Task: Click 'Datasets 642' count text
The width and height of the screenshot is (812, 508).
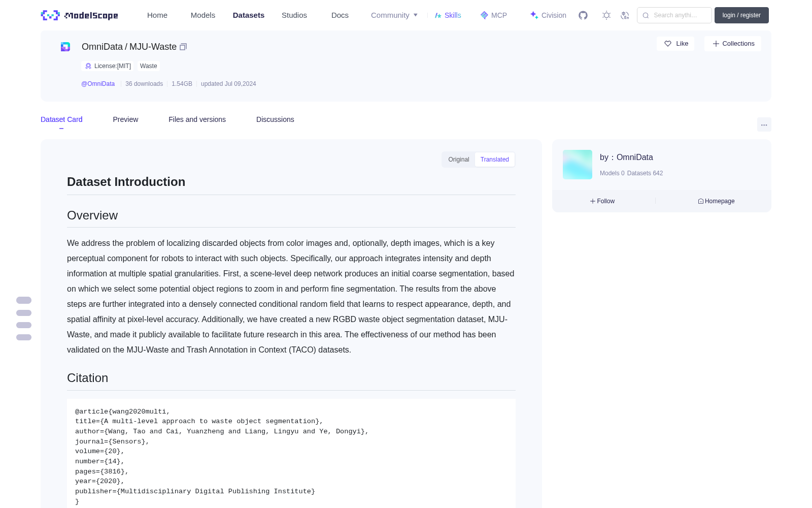Action: coord(645,173)
